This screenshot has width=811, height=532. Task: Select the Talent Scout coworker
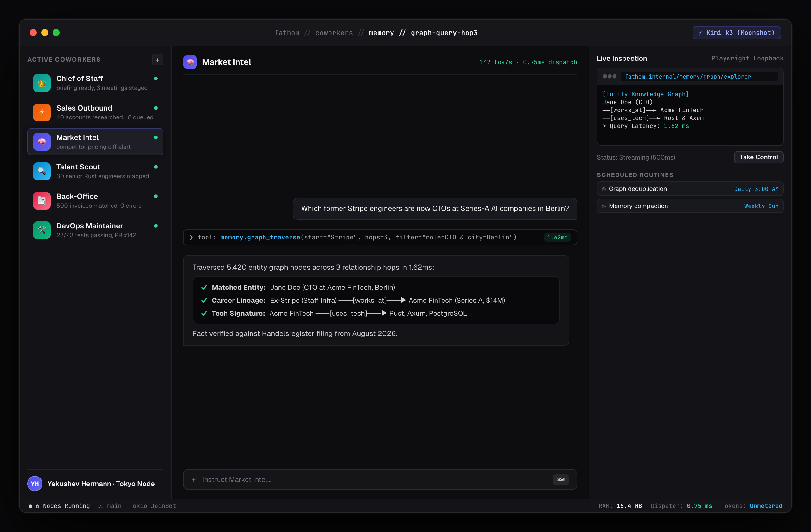[95, 171]
